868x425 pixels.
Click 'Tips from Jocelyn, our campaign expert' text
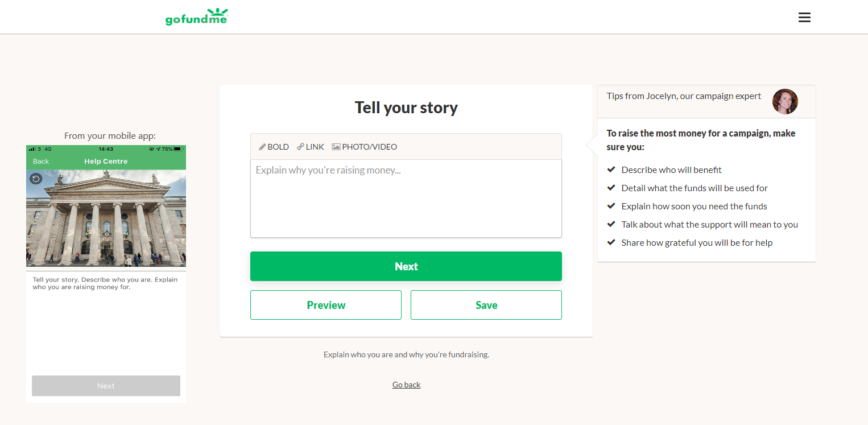pos(684,96)
